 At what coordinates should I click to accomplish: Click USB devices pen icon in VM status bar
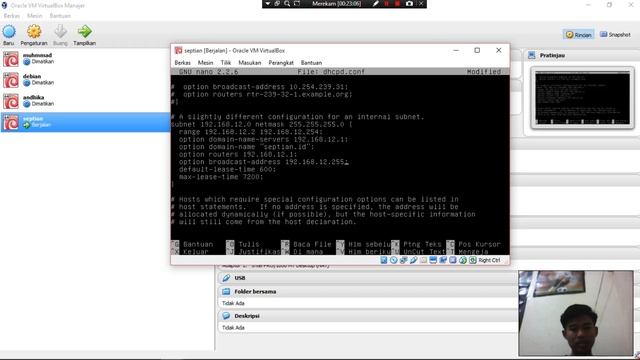point(413,260)
